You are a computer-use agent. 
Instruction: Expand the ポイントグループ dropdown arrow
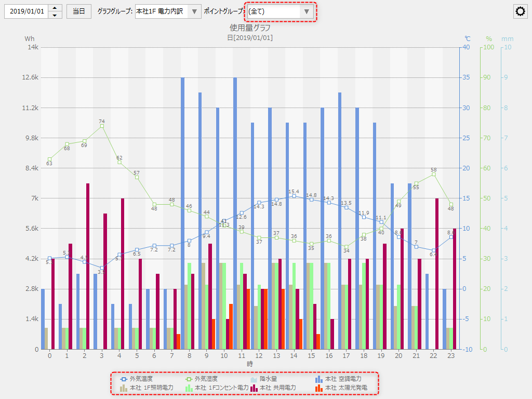(307, 11)
